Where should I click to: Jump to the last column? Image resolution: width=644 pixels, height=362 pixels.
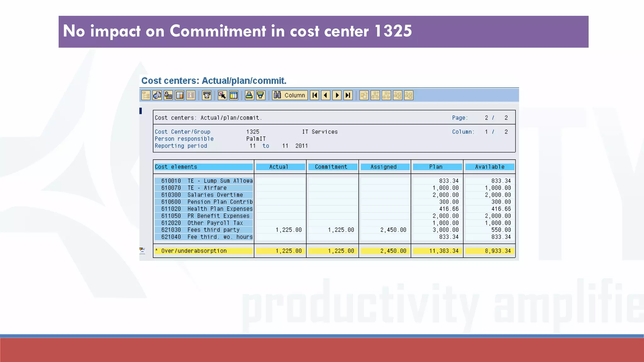348,95
